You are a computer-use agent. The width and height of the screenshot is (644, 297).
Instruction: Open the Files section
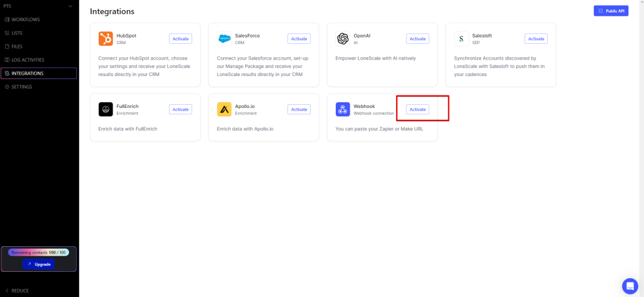tap(16, 46)
